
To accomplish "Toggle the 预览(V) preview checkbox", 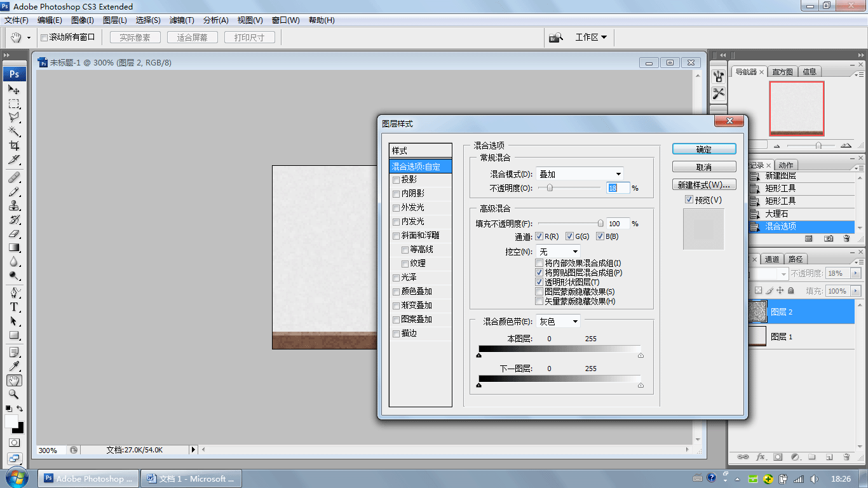I will [689, 200].
